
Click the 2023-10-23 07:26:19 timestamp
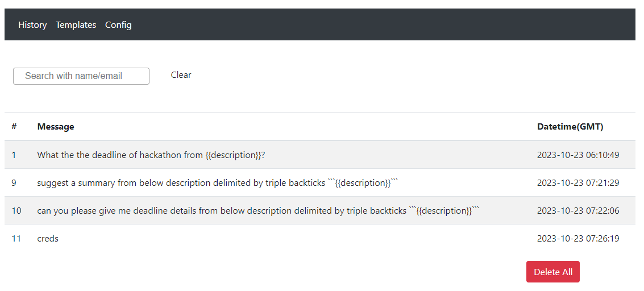pos(578,239)
